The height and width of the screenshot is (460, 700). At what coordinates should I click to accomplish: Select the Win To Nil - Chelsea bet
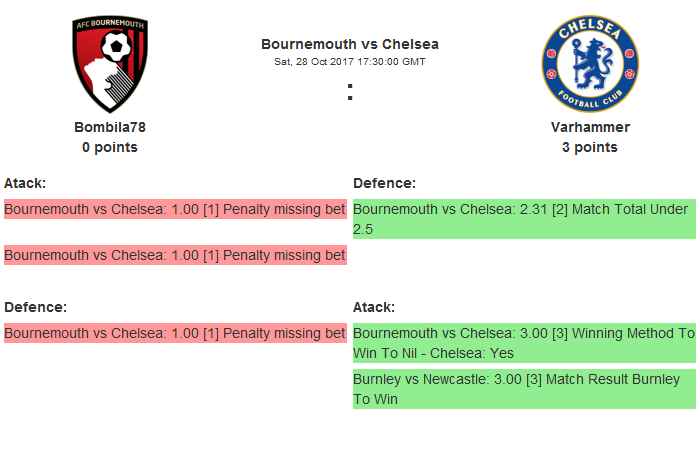pyautogui.click(x=524, y=343)
